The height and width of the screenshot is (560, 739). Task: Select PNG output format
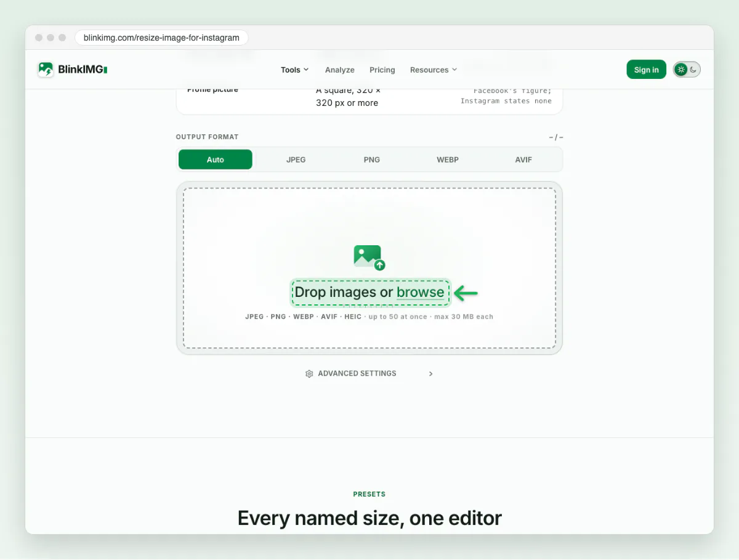point(372,160)
